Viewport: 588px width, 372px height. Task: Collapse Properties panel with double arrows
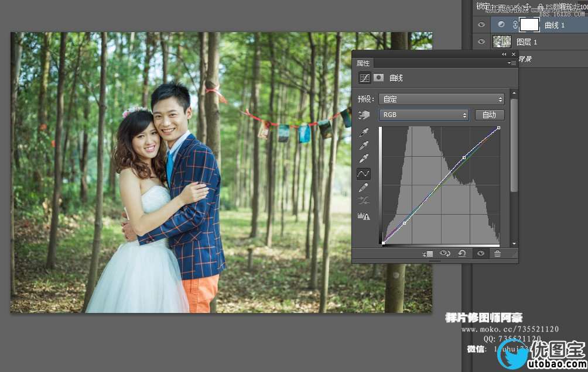coord(504,54)
